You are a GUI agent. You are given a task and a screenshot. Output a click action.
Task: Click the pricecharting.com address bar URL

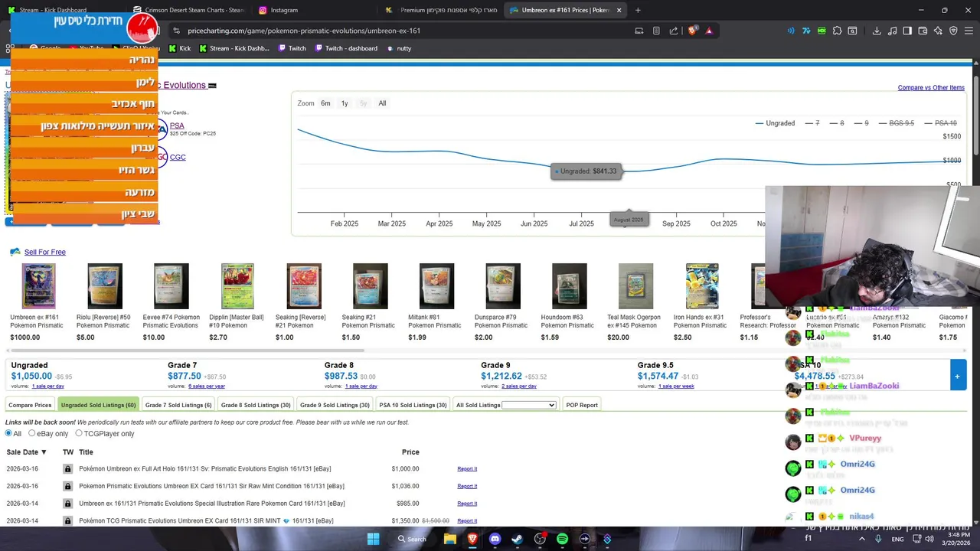(304, 31)
